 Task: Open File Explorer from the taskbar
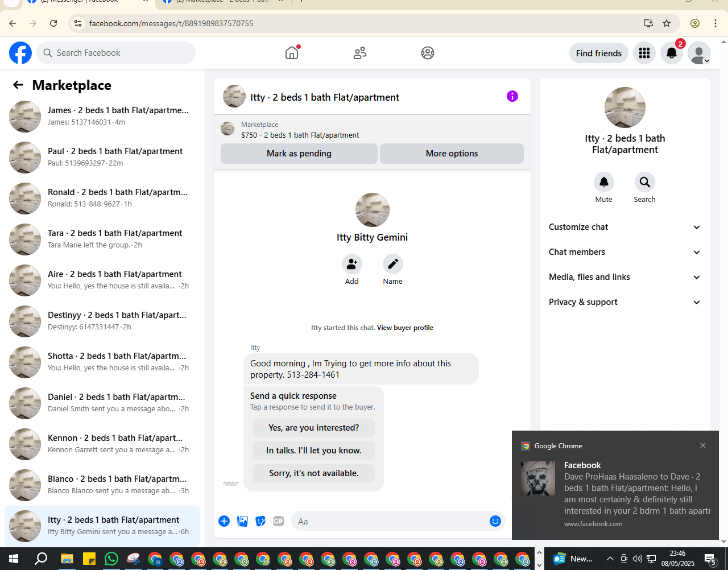click(67, 559)
